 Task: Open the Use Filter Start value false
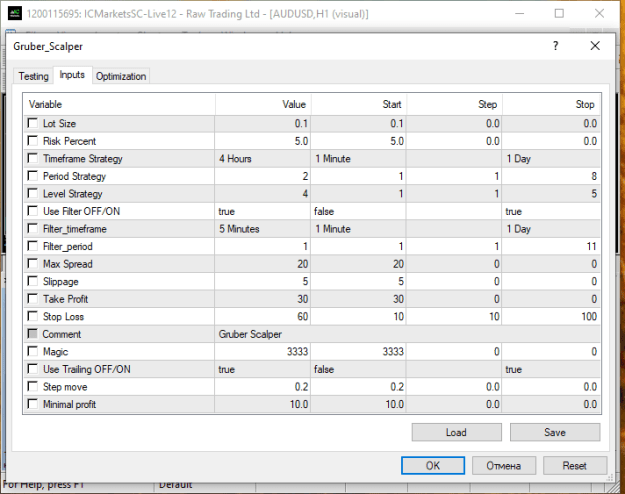pyautogui.click(x=358, y=211)
